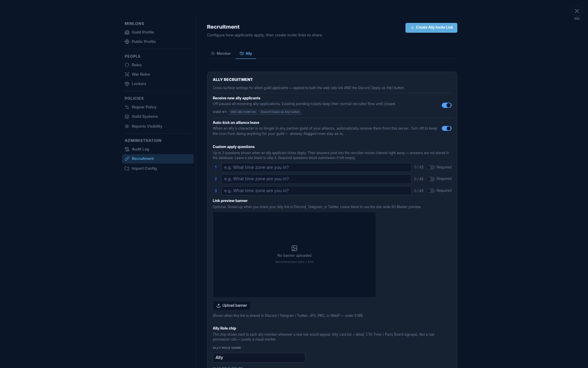Click the 'No banner uploaded' text
The width and height of the screenshot is (588, 368).
[x=294, y=256]
